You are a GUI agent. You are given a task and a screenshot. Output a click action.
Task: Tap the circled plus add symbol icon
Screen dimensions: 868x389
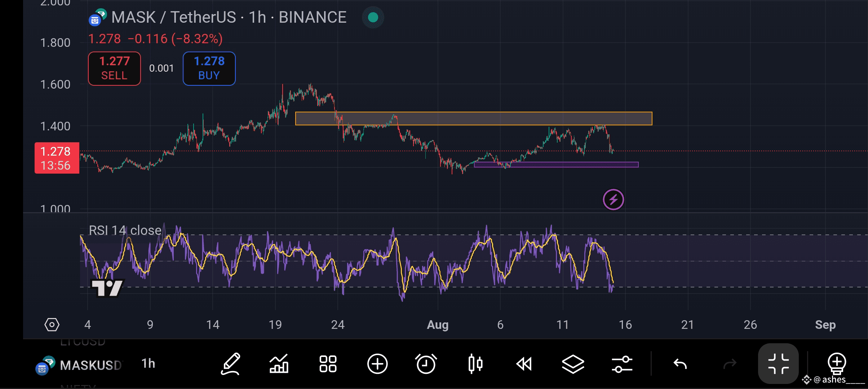[377, 364]
